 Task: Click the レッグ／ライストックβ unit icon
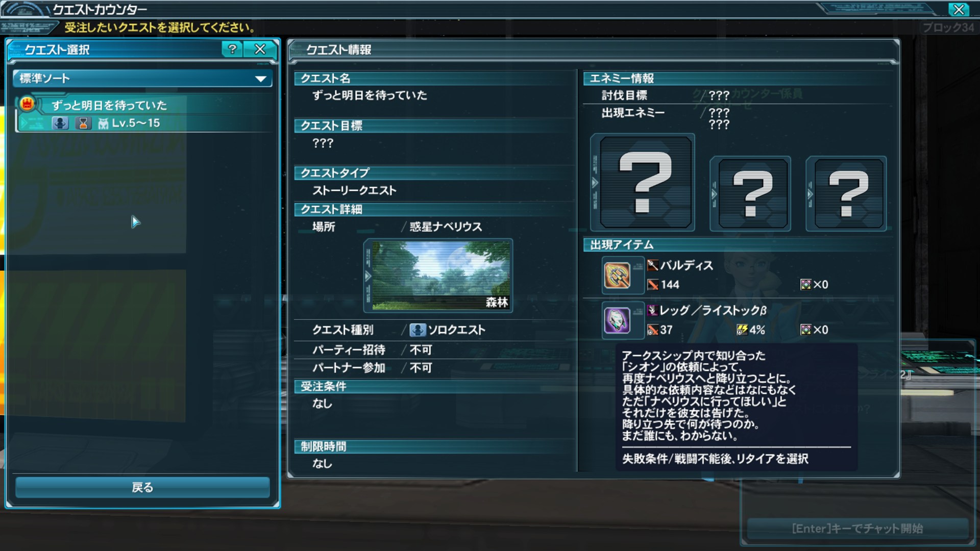(617, 320)
